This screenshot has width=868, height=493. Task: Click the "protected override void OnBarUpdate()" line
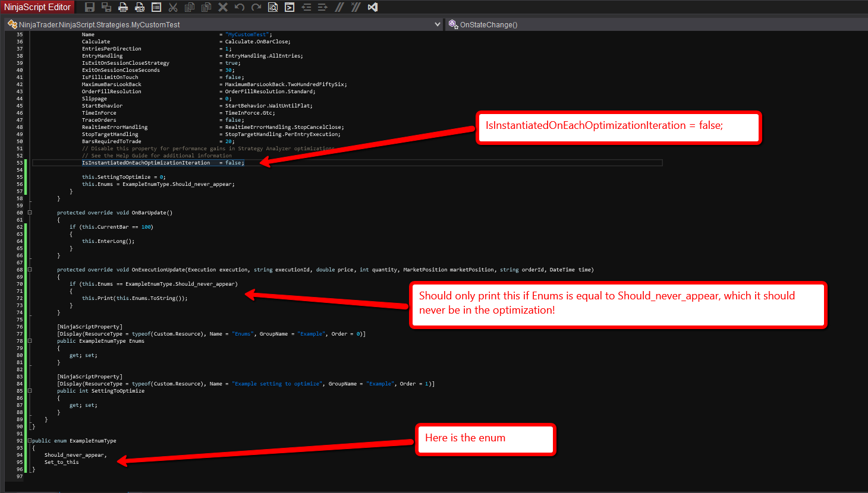tap(115, 213)
